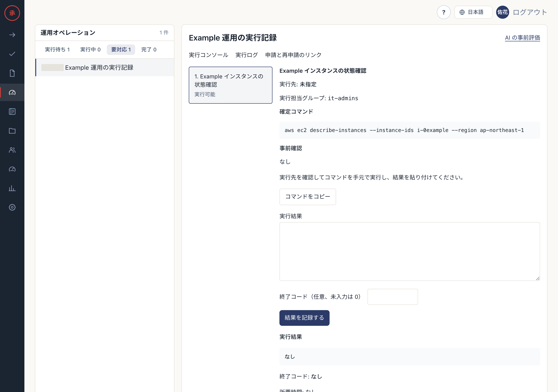Screen dimensions: 558x392
Task: Open the document file sidebar icon
Action: click(x=12, y=73)
